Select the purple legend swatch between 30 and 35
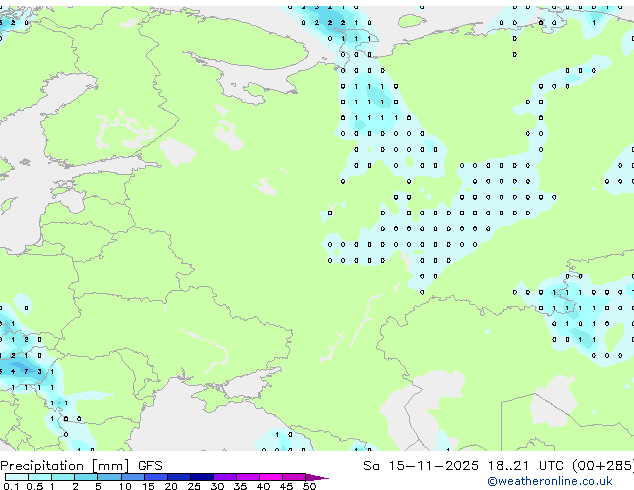Screen dimensions: 634x490 click(225, 477)
